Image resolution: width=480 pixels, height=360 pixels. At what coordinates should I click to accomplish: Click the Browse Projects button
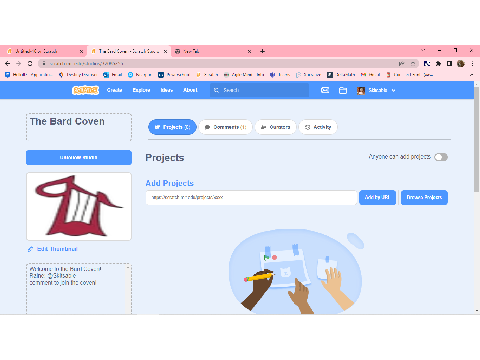click(x=424, y=197)
